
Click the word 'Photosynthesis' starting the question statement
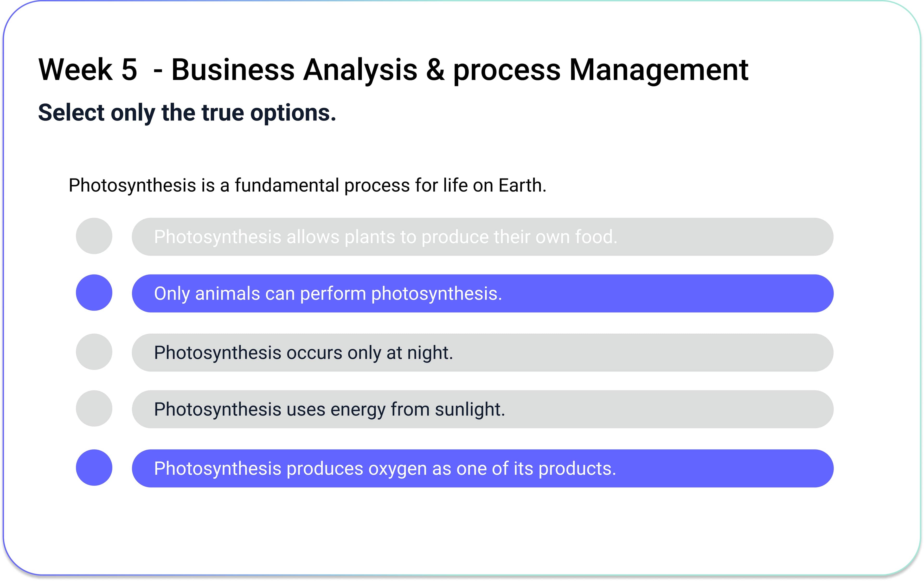132,186
